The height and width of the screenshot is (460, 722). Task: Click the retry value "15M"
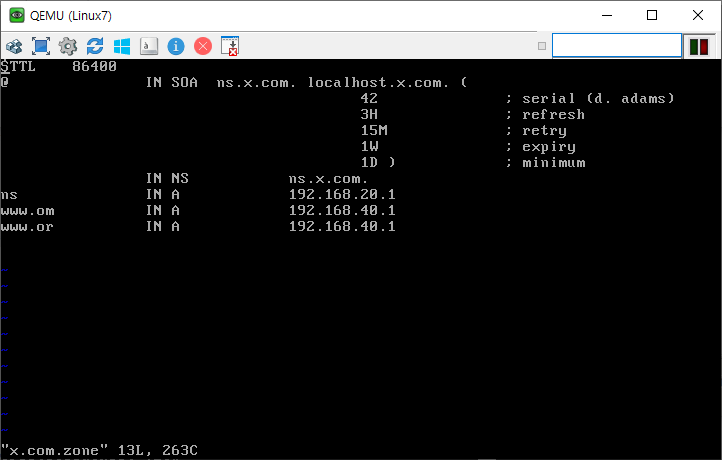click(374, 130)
